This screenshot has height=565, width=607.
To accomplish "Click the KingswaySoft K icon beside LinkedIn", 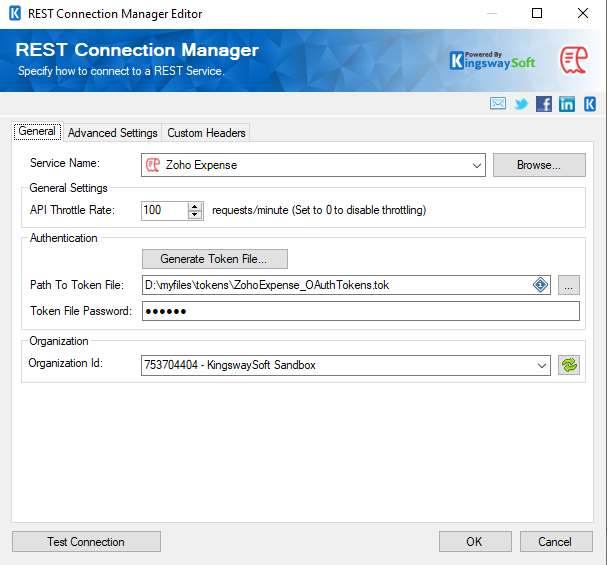I will point(590,104).
